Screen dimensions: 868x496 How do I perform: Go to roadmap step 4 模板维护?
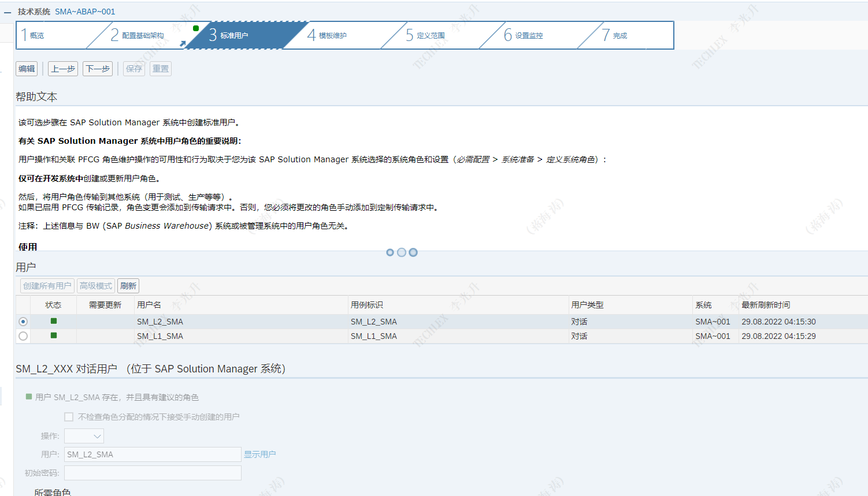[x=327, y=35]
